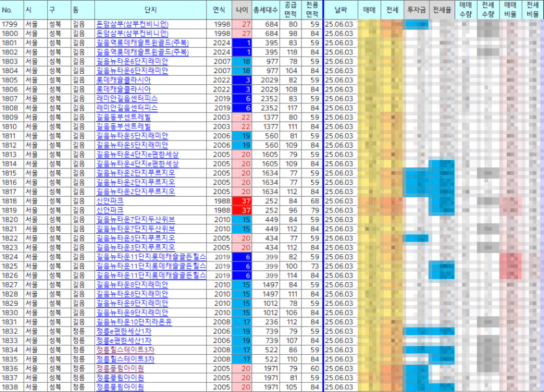The height and width of the screenshot is (392, 544).
Task: Select the 전용면적 column header
Action: pyautogui.click(x=312, y=10)
